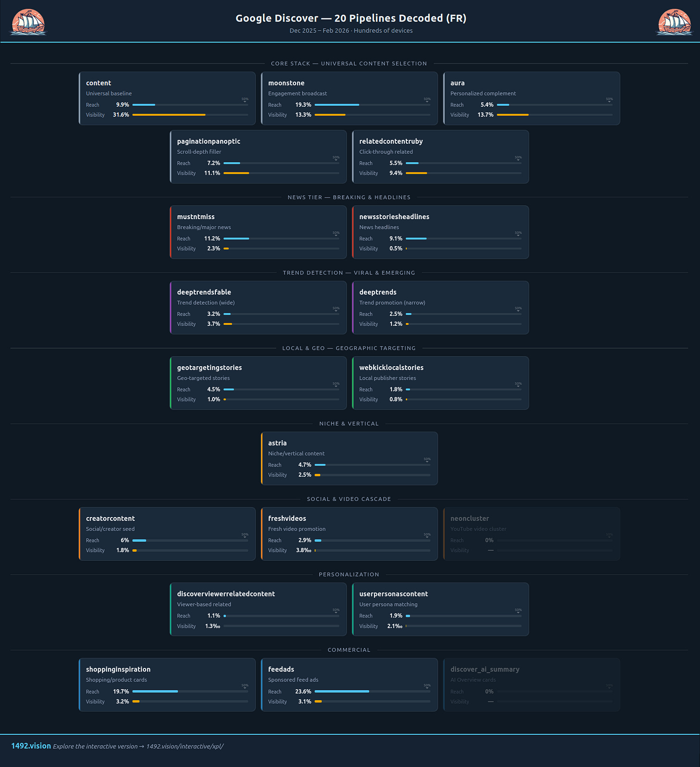Screen dimensions: 700x767
Task: Click the 4.5% Reach value on geotargetingstories
Action: click(x=213, y=390)
